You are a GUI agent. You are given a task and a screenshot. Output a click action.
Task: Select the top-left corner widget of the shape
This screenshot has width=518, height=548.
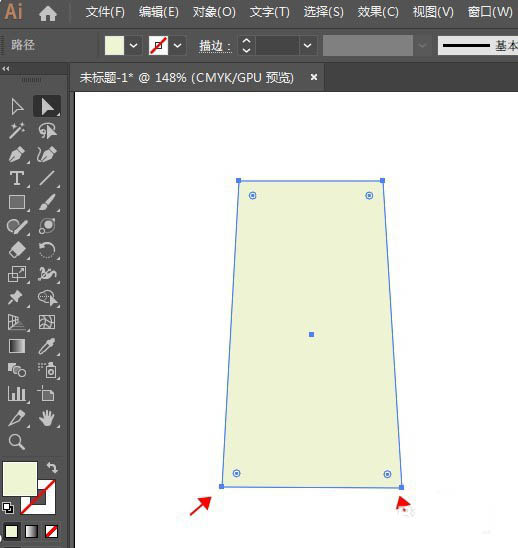[252, 195]
